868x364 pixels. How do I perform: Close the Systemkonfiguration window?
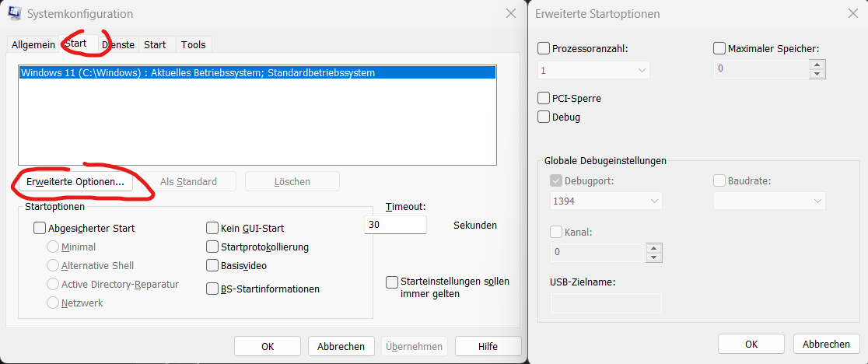511,13
